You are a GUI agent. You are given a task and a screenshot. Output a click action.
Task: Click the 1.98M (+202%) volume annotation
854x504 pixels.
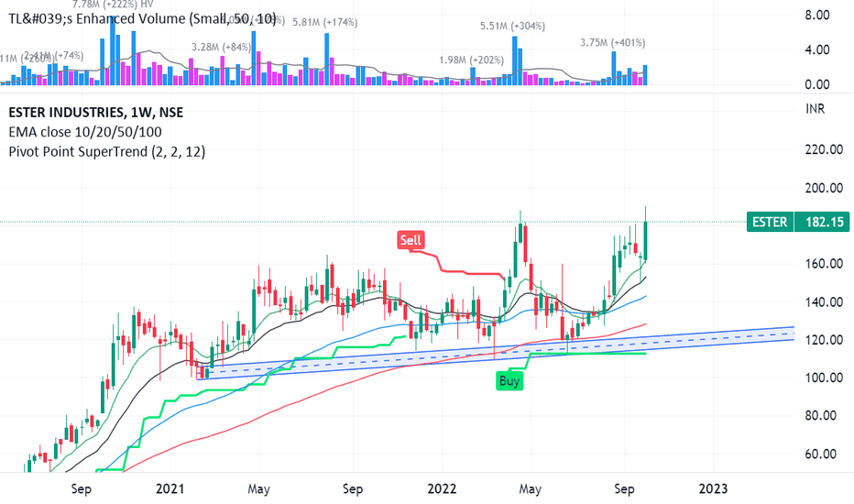472,60
